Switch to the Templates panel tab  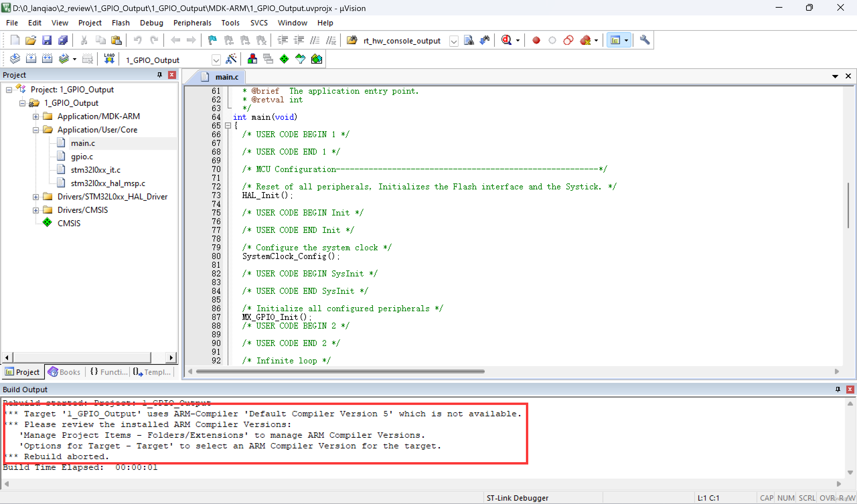click(152, 372)
